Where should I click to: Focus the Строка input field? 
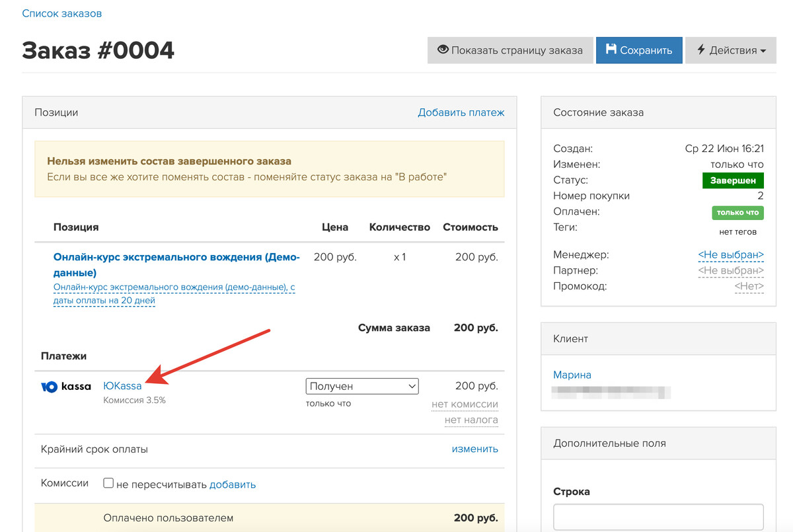tap(658, 517)
